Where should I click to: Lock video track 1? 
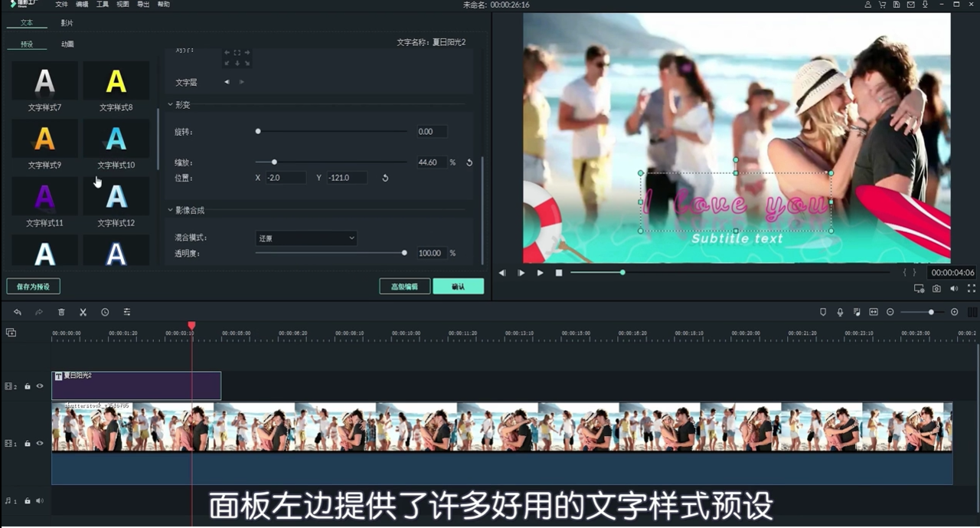tap(28, 443)
